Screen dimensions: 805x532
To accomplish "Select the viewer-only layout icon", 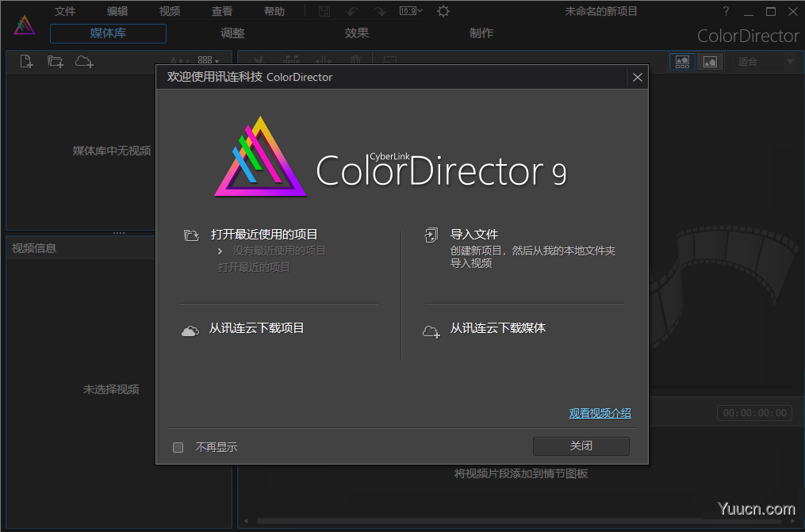I will [x=710, y=62].
